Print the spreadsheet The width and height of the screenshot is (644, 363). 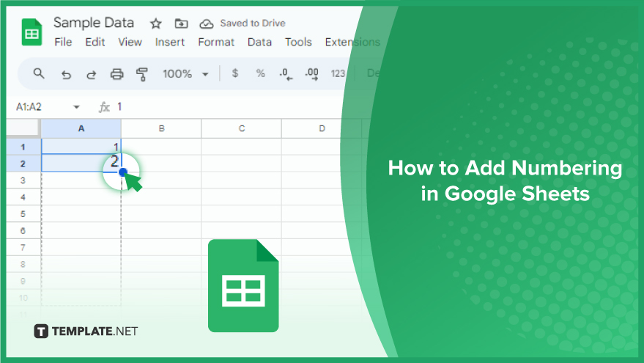pyautogui.click(x=117, y=74)
